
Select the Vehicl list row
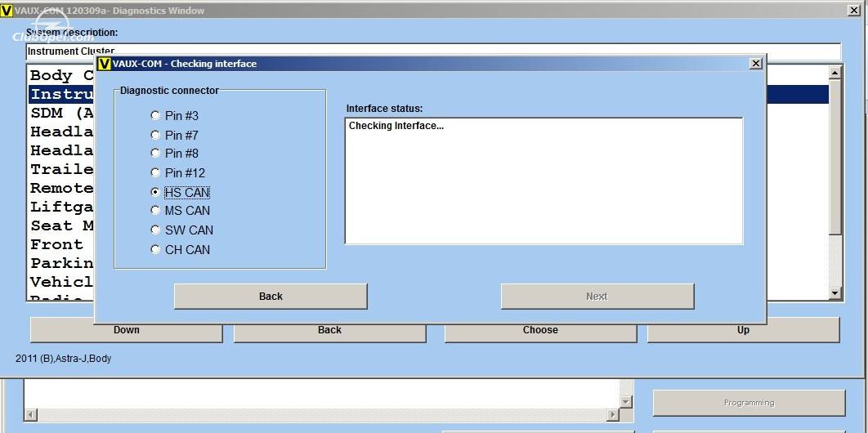(61, 282)
